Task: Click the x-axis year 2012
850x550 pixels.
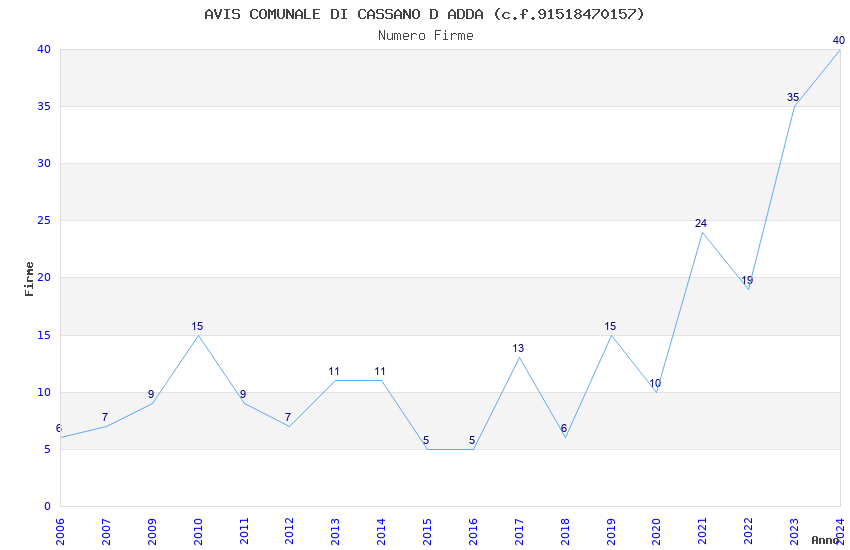Action: (x=289, y=531)
